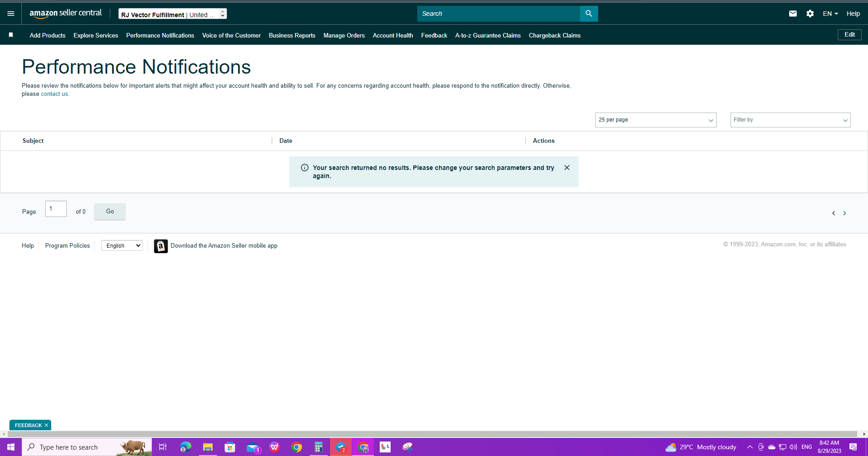Open the RJ Vector Fulfillment account switcher
The width and height of the screenshot is (868, 456).
coord(173,14)
